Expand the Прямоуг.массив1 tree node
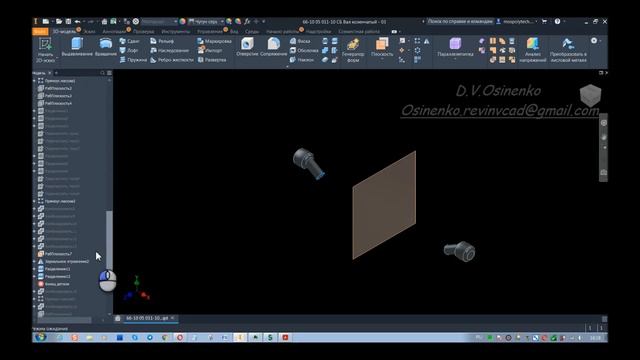The image size is (640, 360). (x=34, y=81)
